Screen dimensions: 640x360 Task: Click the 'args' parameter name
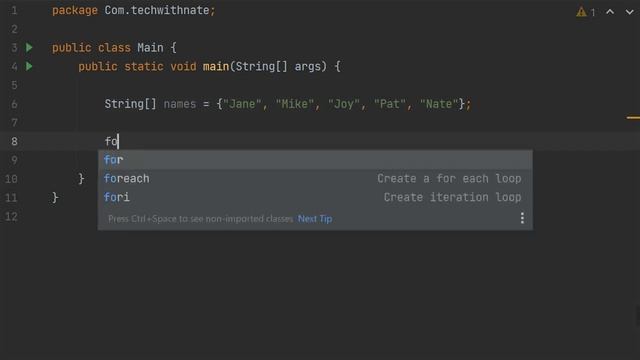pyautogui.click(x=308, y=66)
